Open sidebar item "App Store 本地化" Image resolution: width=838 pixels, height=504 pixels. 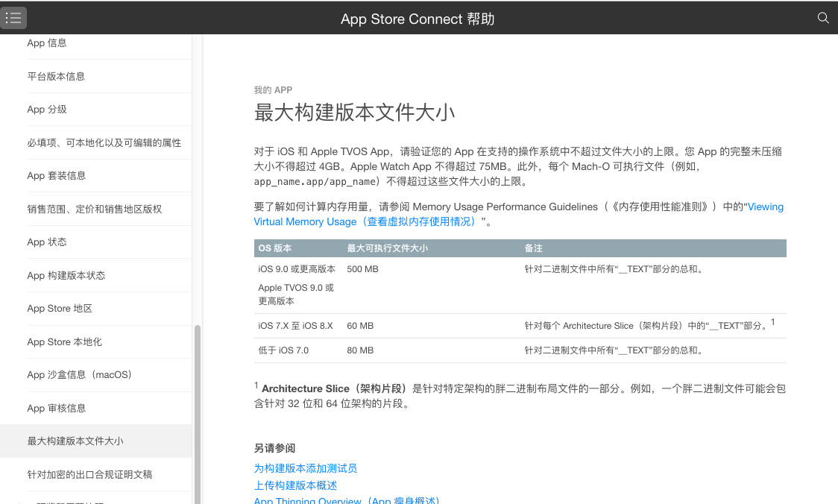pyautogui.click(x=64, y=341)
